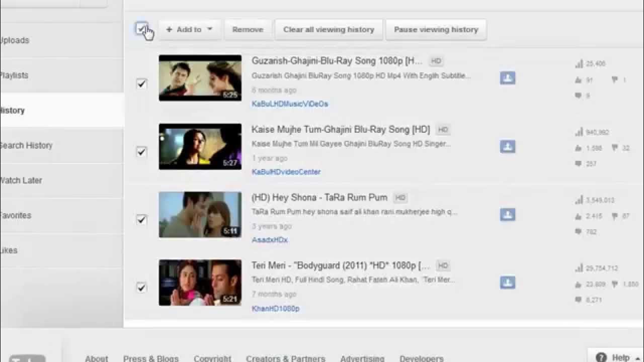
Task: Click comments icon on Teri Meri row
Action: click(x=579, y=300)
